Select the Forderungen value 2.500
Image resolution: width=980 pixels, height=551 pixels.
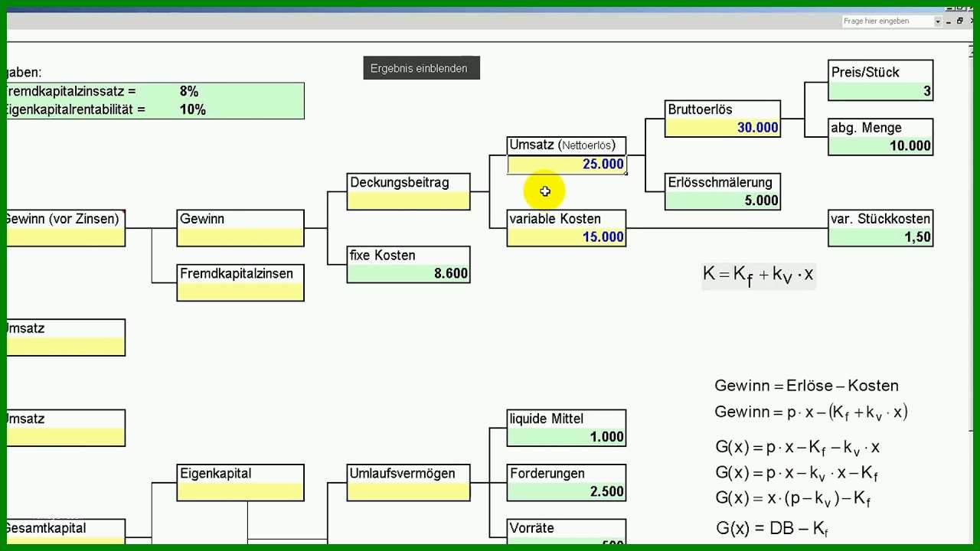tap(567, 492)
